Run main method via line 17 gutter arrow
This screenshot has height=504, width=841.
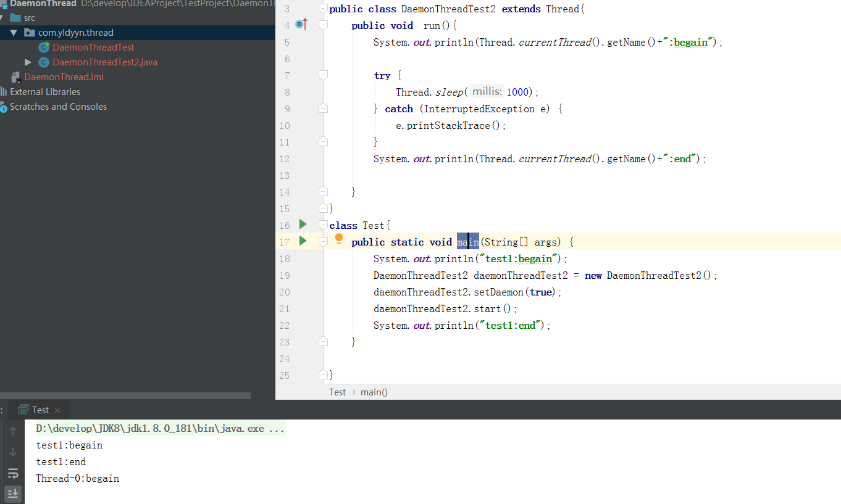(303, 241)
